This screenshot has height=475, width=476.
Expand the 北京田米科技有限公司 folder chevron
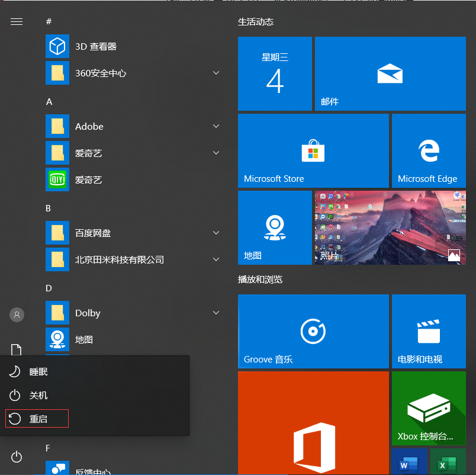[x=216, y=259]
